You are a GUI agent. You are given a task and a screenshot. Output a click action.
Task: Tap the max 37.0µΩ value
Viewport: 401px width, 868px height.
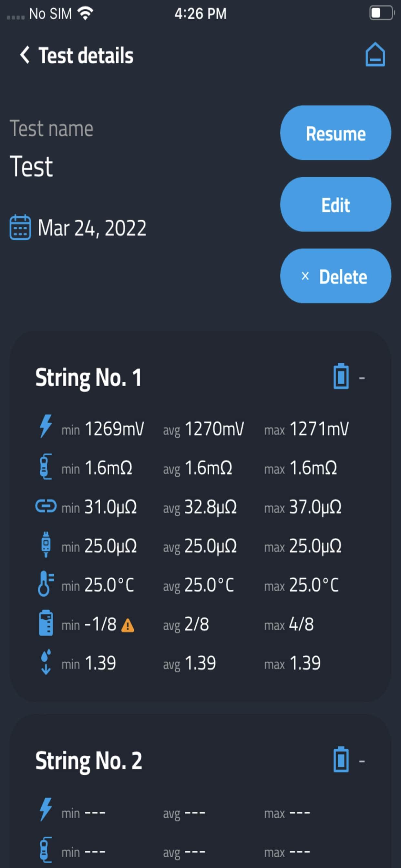pyautogui.click(x=315, y=507)
